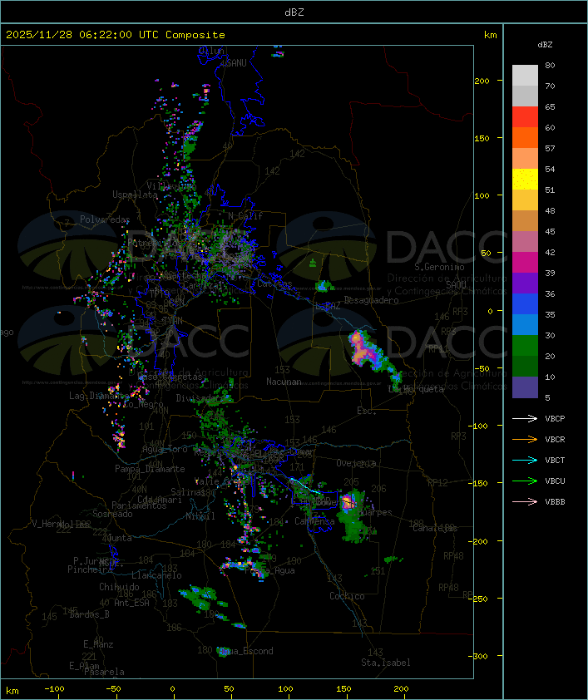Click the N_Calif place label

[x=245, y=215]
